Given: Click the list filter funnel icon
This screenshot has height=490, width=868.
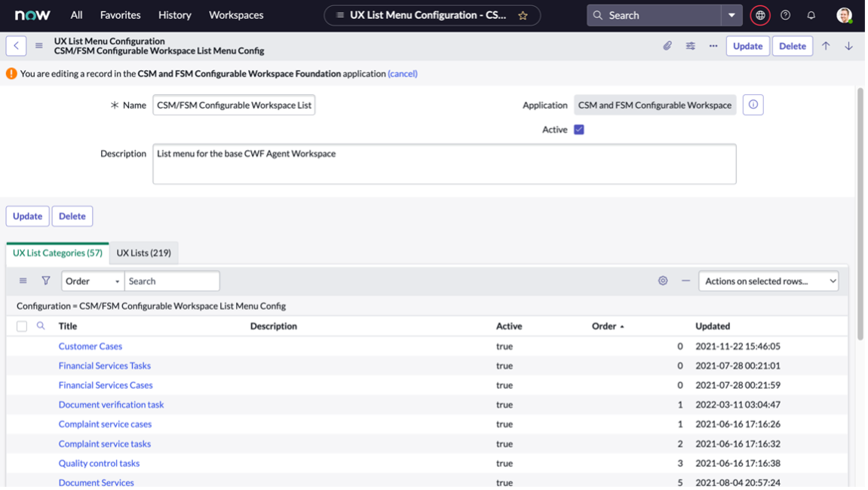Looking at the screenshot, I should (x=46, y=280).
